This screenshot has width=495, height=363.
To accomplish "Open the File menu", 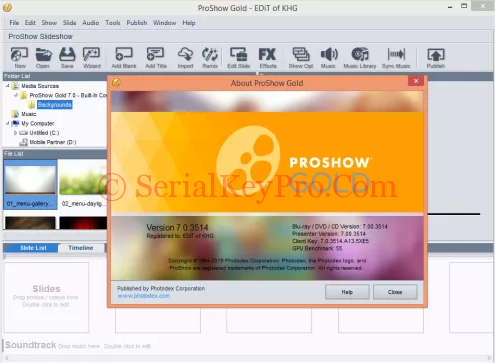I will pos(14,23).
